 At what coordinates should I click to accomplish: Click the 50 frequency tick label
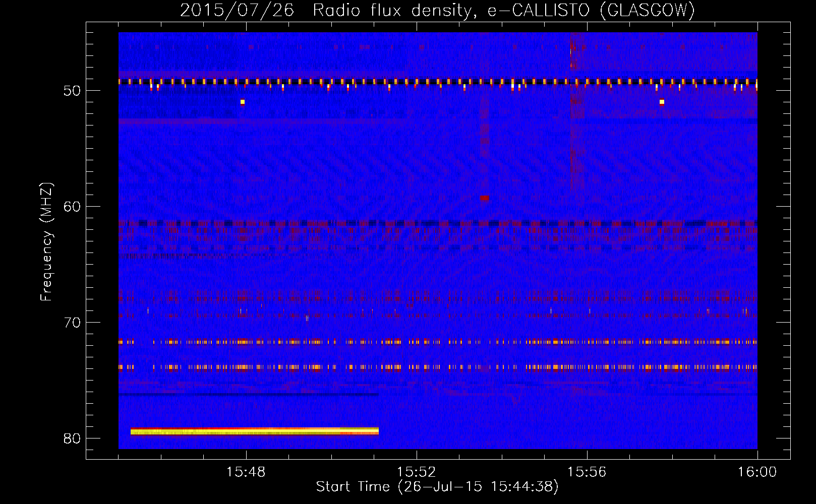click(72, 91)
